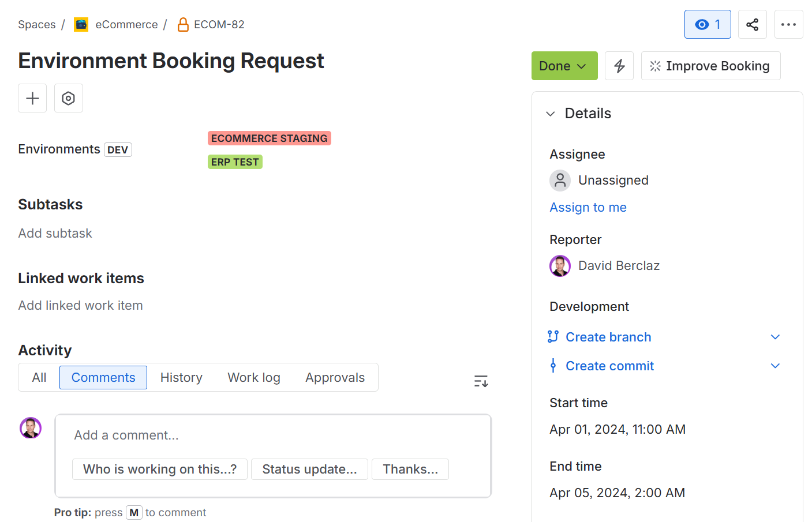Screen dimensions: 812x522
Task: Expand the Create branch chevron
Action: coord(775,337)
